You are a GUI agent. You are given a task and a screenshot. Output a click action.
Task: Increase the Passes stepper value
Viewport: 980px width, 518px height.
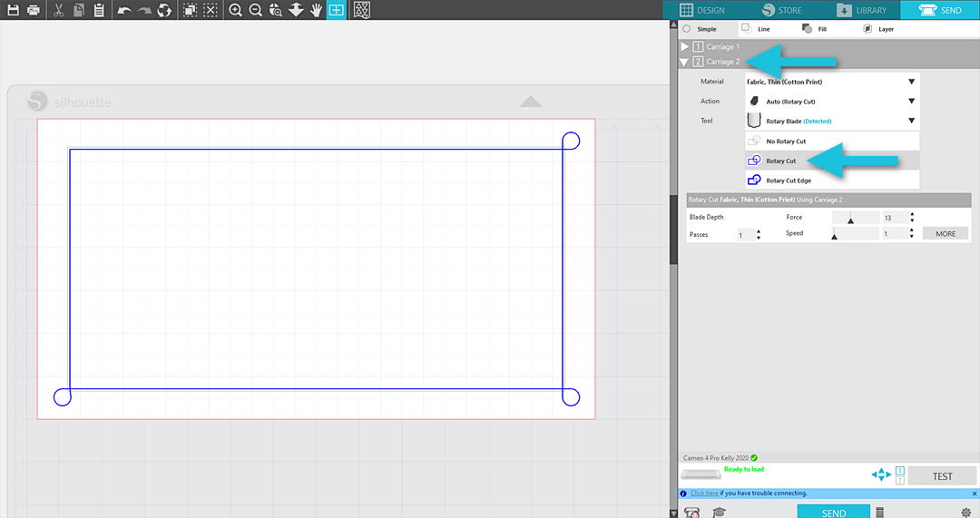coord(759,232)
